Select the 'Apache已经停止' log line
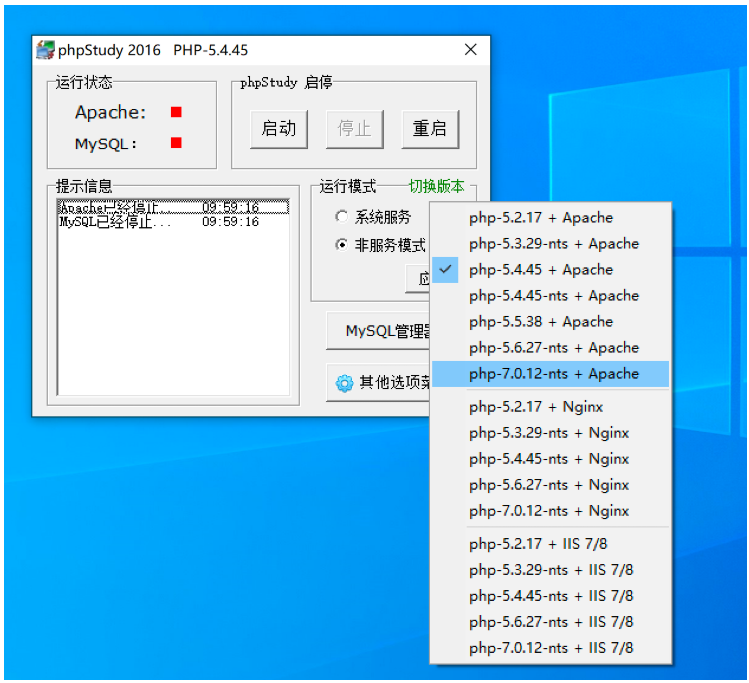The height and width of the screenshot is (683, 749). [x=173, y=207]
